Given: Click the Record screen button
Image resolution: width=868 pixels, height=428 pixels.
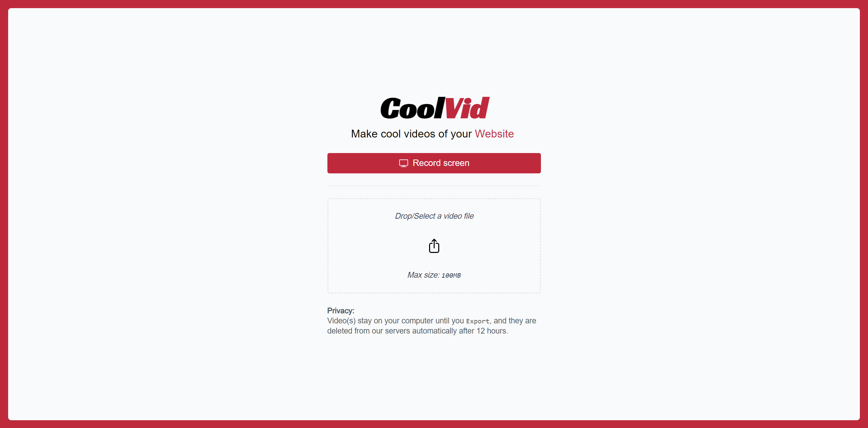Looking at the screenshot, I should click(x=434, y=163).
